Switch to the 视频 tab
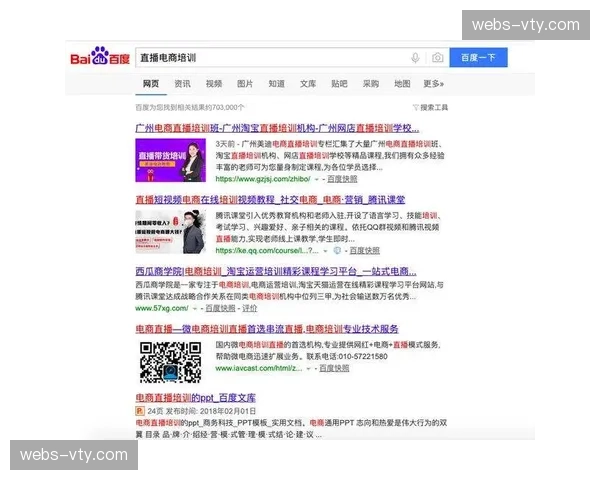Image resolution: width=600 pixels, height=480 pixels. (214, 83)
